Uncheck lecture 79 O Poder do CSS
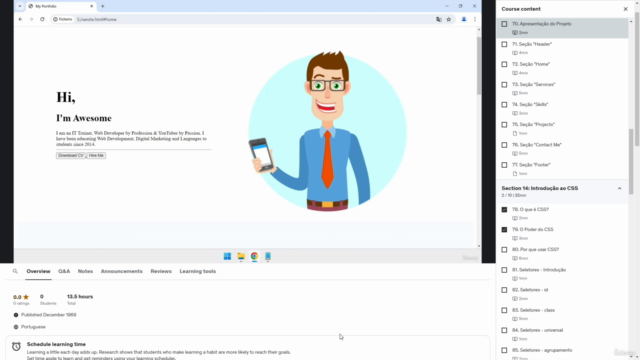 pyautogui.click(x=504, y=229)
